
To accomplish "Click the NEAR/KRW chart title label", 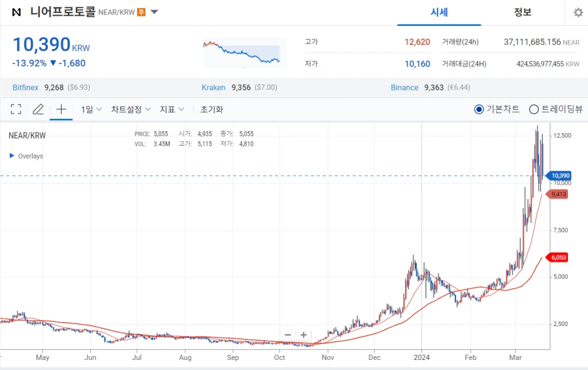I will (27, 135).
